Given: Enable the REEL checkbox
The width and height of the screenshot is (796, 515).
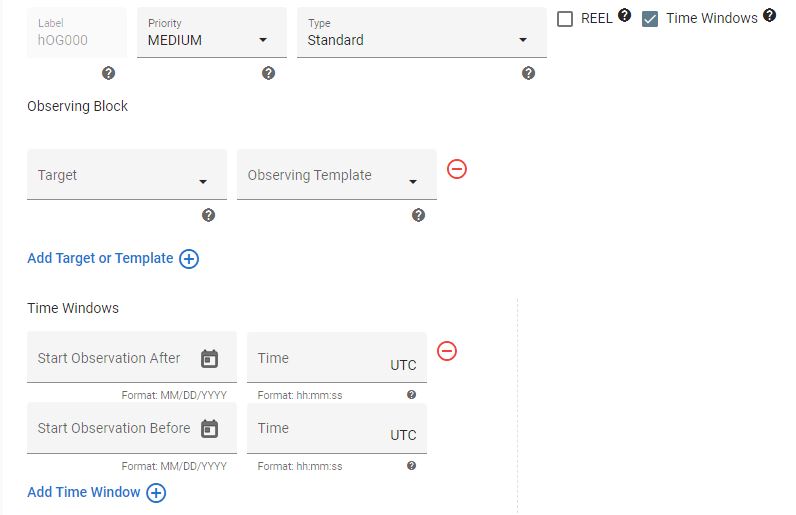Looking at the screenshot, I should [565, 19].
